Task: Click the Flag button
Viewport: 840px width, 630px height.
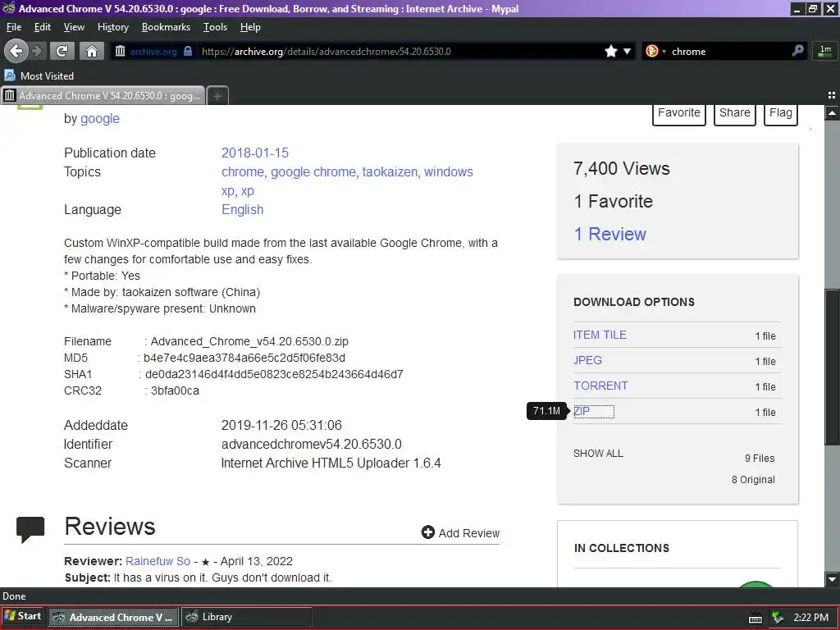Action: pyautogui.click(x=781, y=113)
